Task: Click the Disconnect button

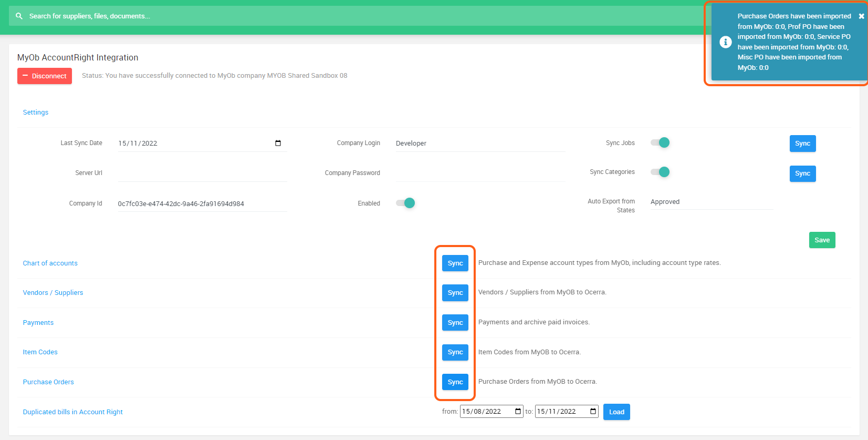Action: coord(45,76)
